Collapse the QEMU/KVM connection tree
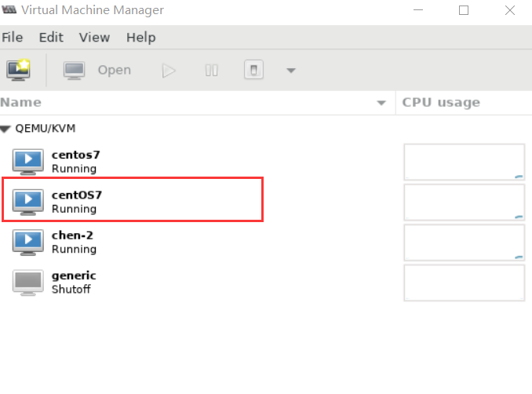This screenshot has height=394, width=532. [5, 129]
